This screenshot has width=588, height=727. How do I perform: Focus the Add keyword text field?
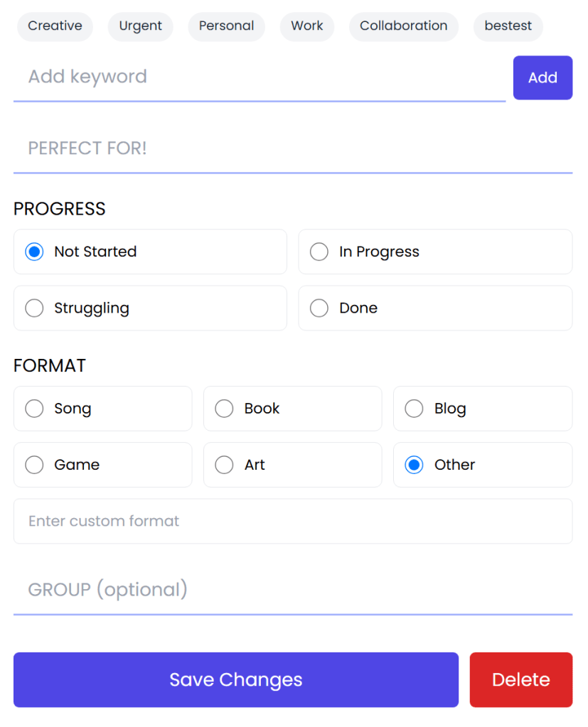click(x=260, y=77)
